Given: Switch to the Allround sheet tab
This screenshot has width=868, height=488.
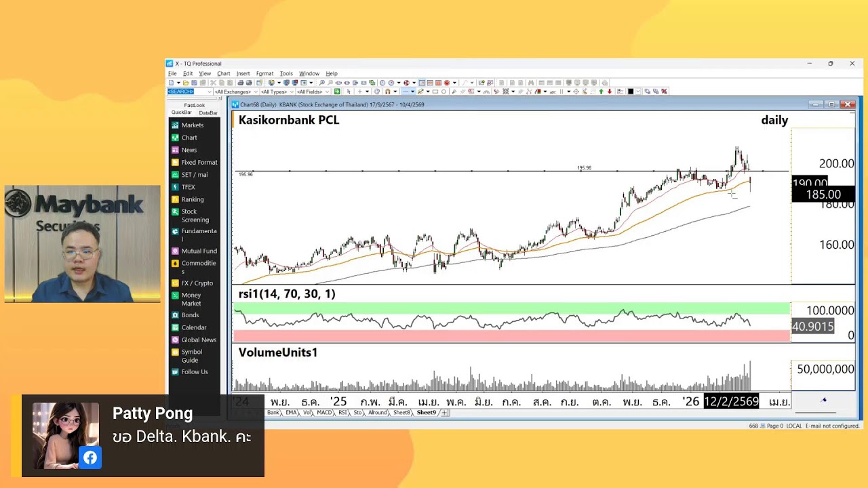Looking at the screenshot, I should 377,413.
